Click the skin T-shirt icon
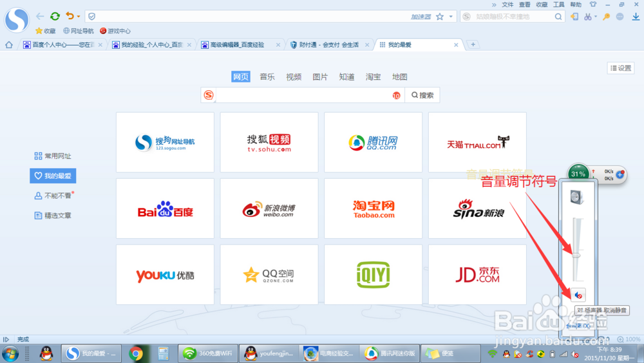Image resolution: width=644 pixels, height=363 pixels. point(592,5)
